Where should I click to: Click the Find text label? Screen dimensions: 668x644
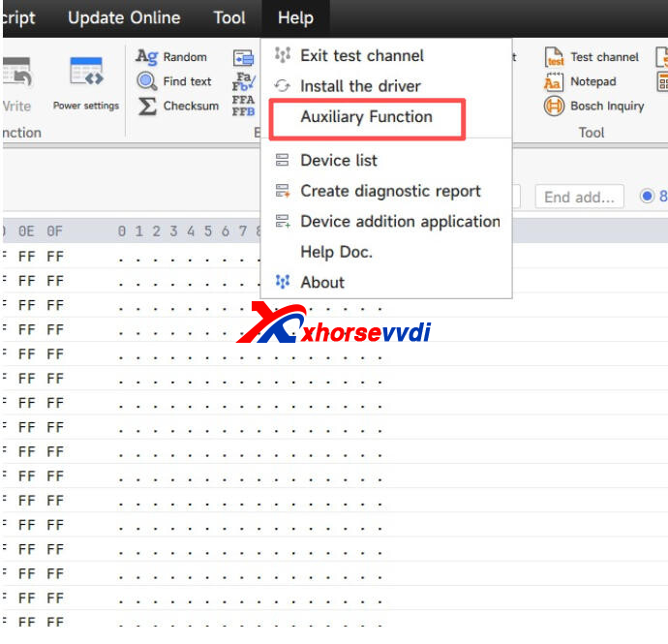pyautogui.click(x=187, y=81)
